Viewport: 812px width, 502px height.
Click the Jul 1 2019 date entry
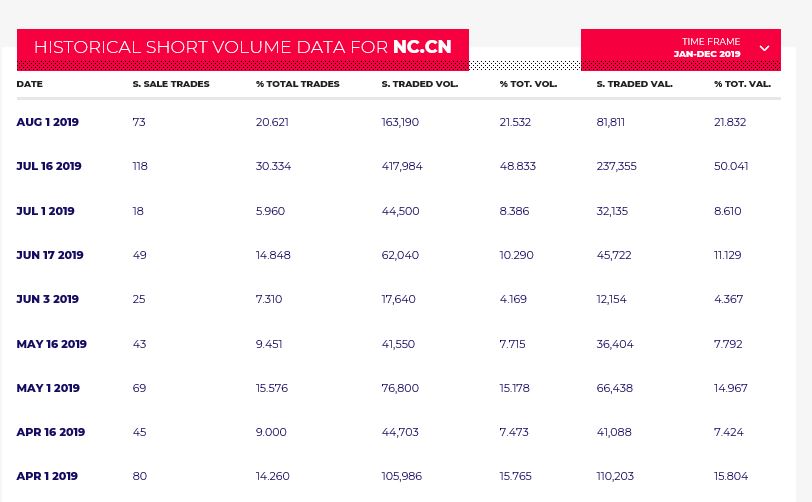pyautogui.click(x=45, y=211)
